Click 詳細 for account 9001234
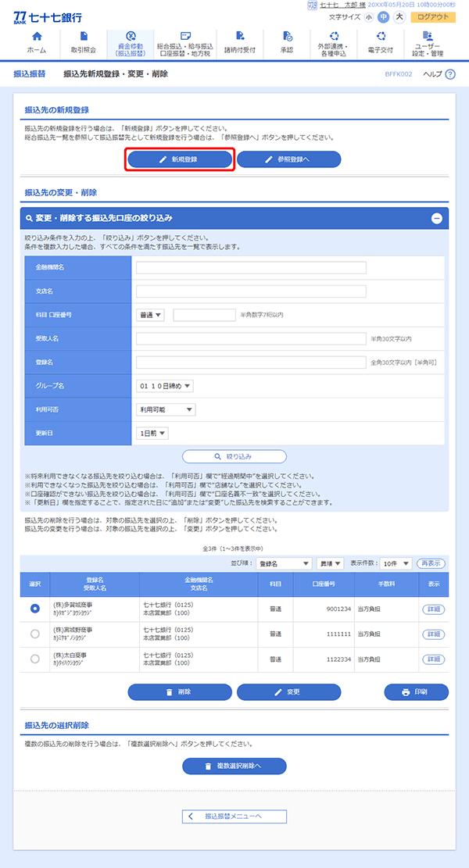Screen dimensions: 469x868 [434, 609]
